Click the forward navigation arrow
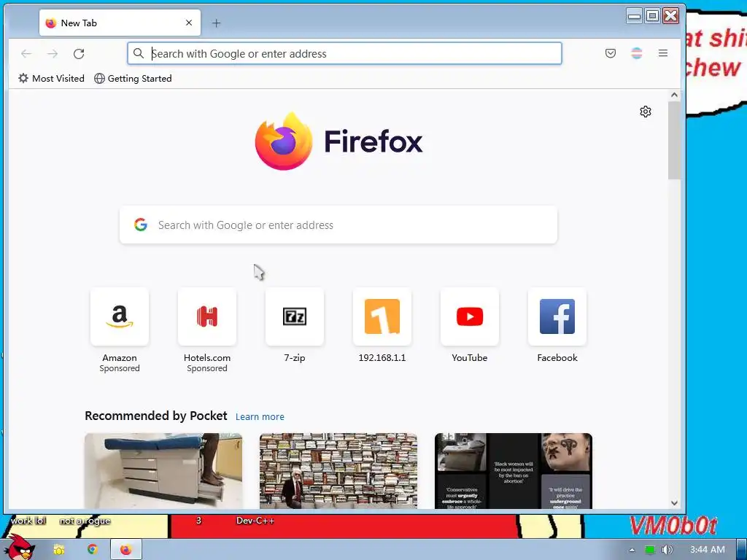Image resolution: width=747 pixels, height=560 pixels. (x=53, y=54)
